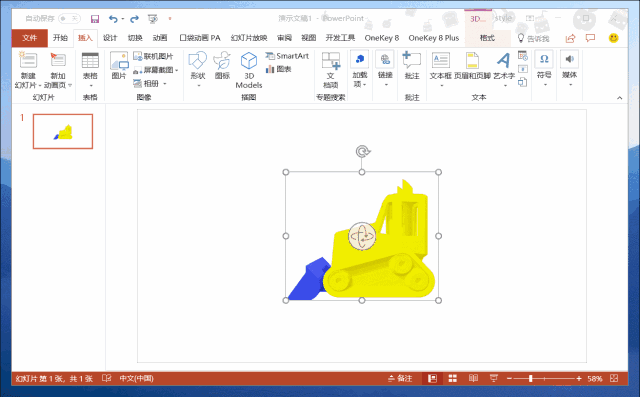640x397 pixels.
Task: Expand the 新加动画页 dropdown arrow
Action: click(x=70, y=85)
